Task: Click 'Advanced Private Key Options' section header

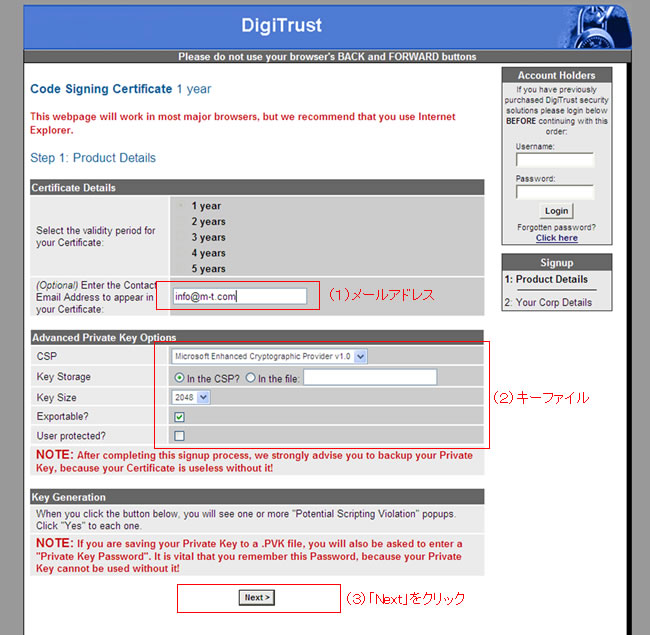Action: (x=257, y=337)
